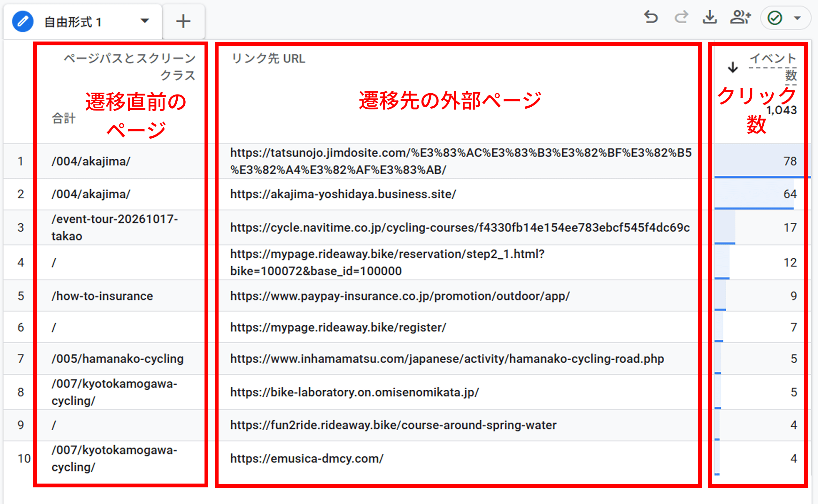This screenshot has width=818, height=504.
Task: Add a new tab with plus button
Action: click(x=183, y=22)
